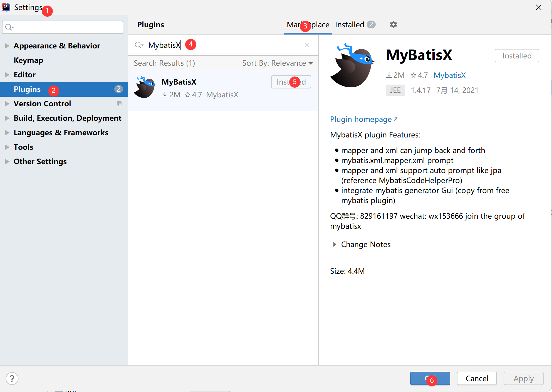Viewport: 552px width, 392px height.
Task: Click the Size: 4.4M text
Action: click(347, 271)
